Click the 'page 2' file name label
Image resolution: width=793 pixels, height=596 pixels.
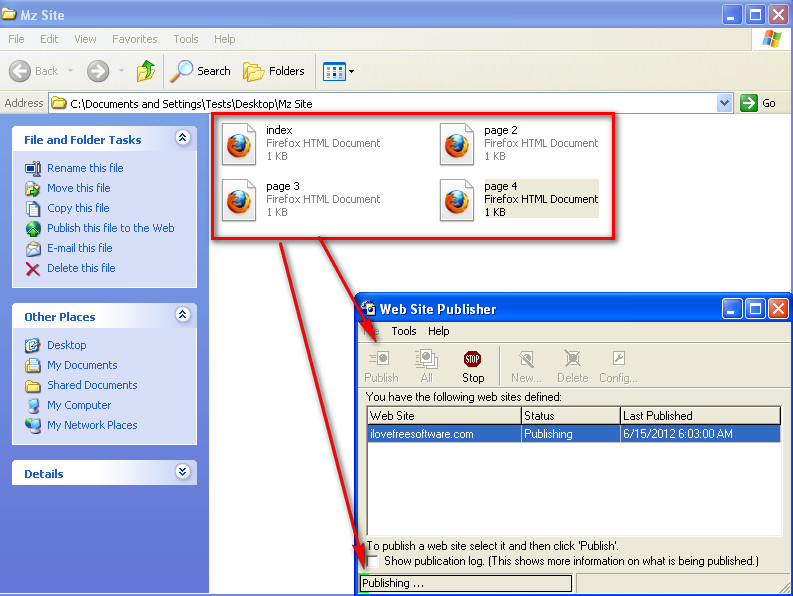[501, 130]
